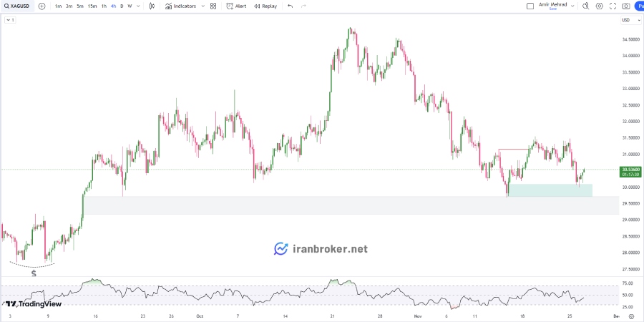Collapse the indicator legend toggle labeled 1
This screenshot has height=322, width=644.
click(10, 20)
